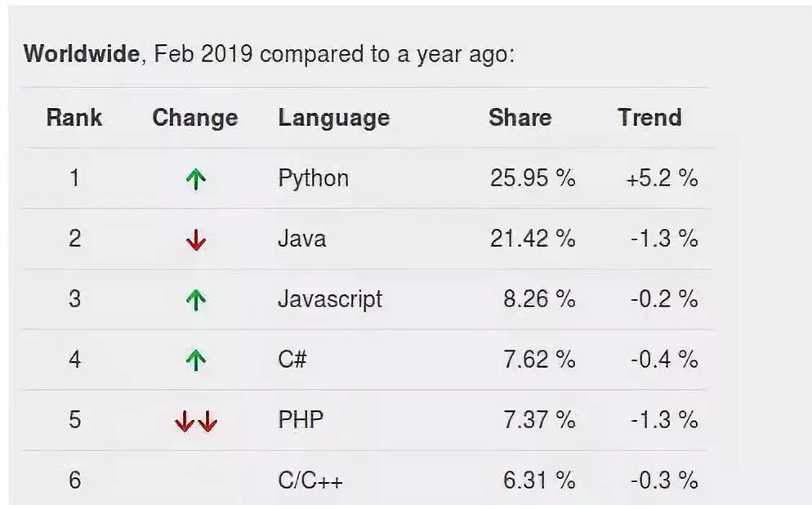Click PHP's 7.37 % share value
812x505 pixels.
tap(539, 420)
